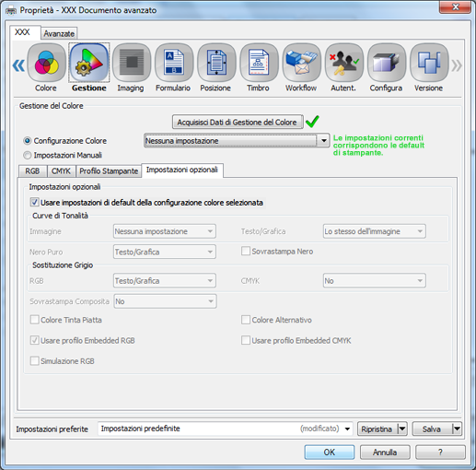This screenshot has height=470, width=476.
Task: Click the right double-chevron scroll arrow
Action: [x=457, y=65]
